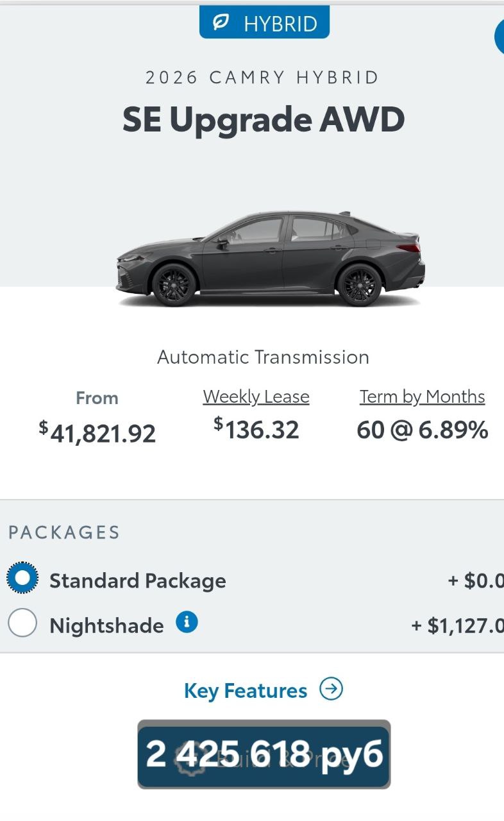The width and height of the screenshot is (504, 821).
Task: Click the $136.32 weekly lease amount
Action: point(256,429)
